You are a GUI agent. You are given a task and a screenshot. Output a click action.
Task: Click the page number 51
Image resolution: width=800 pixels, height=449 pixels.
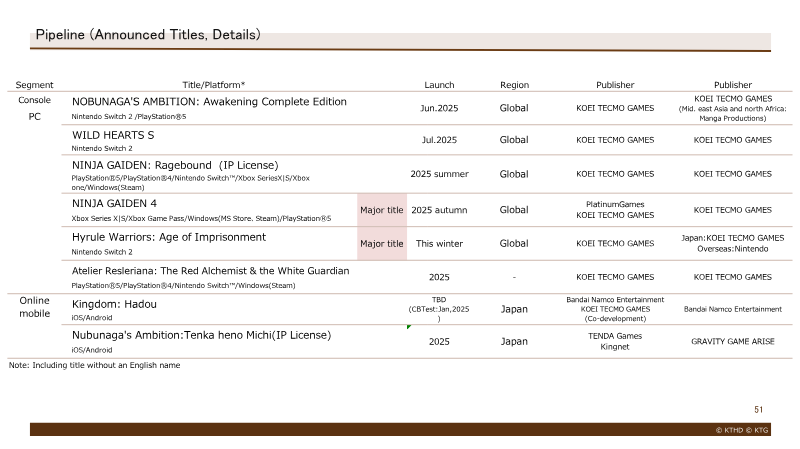click(759, 410)
